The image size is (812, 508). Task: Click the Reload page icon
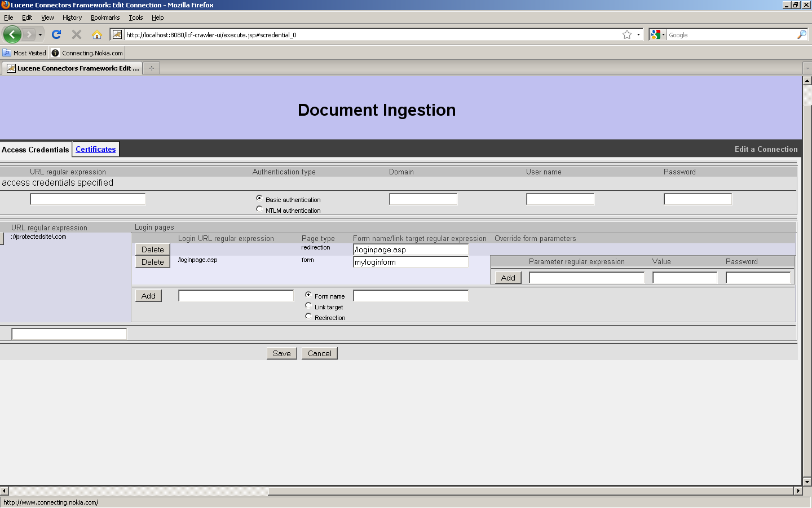56,34
